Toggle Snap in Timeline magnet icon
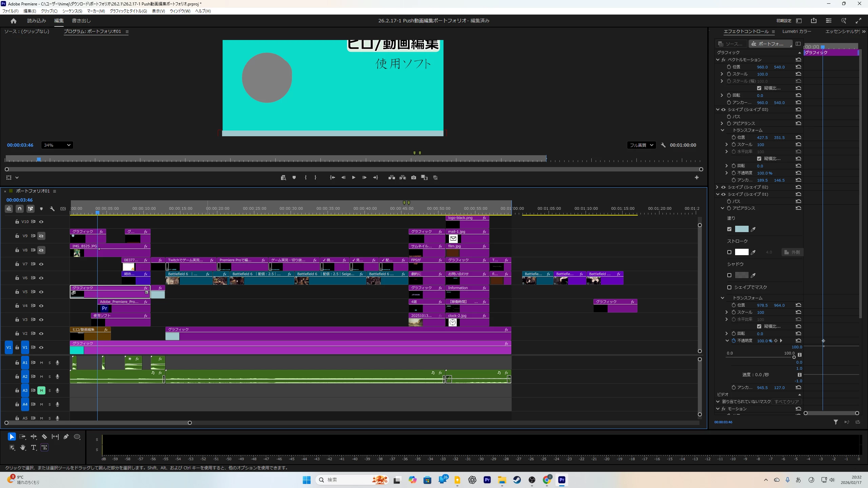 click(20, 209)
